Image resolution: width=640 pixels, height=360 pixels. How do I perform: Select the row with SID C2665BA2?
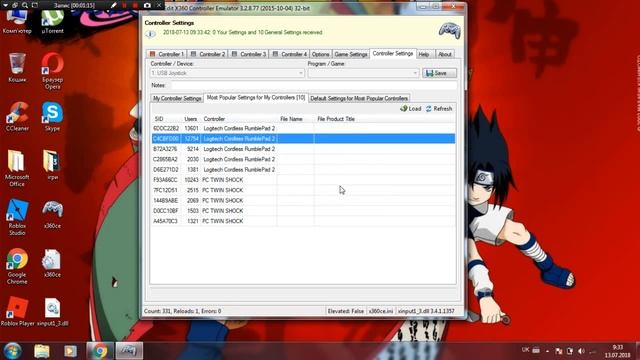click(x=303, y=159)
